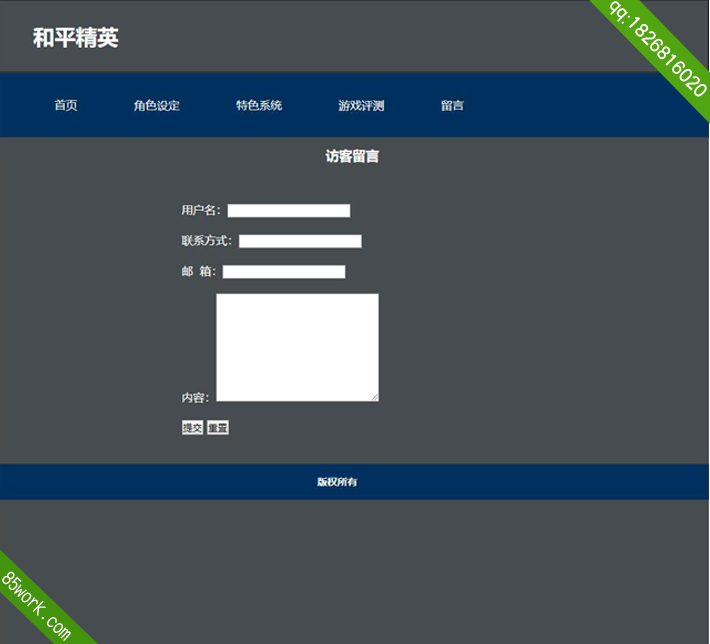Image resolution: width=710 pixels, height=644 pixels.
Task: Open the 留言 navigation item
Action: 452,106
